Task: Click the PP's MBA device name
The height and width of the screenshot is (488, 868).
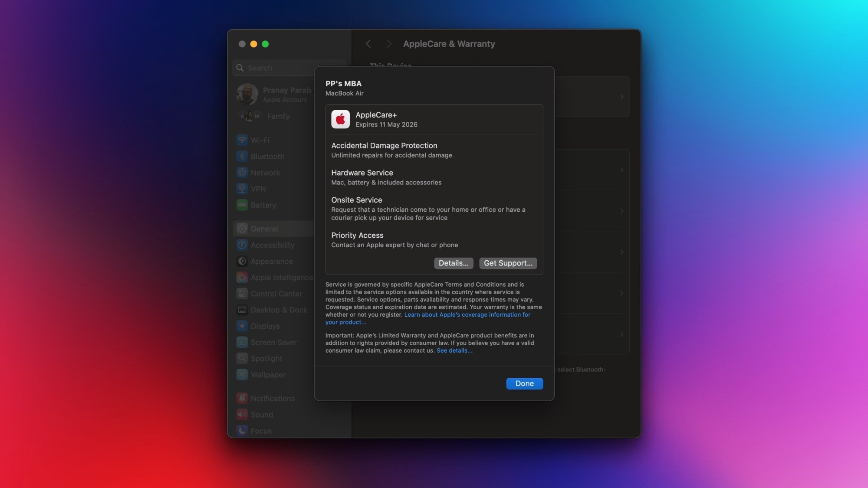Action: coord(343,83)
